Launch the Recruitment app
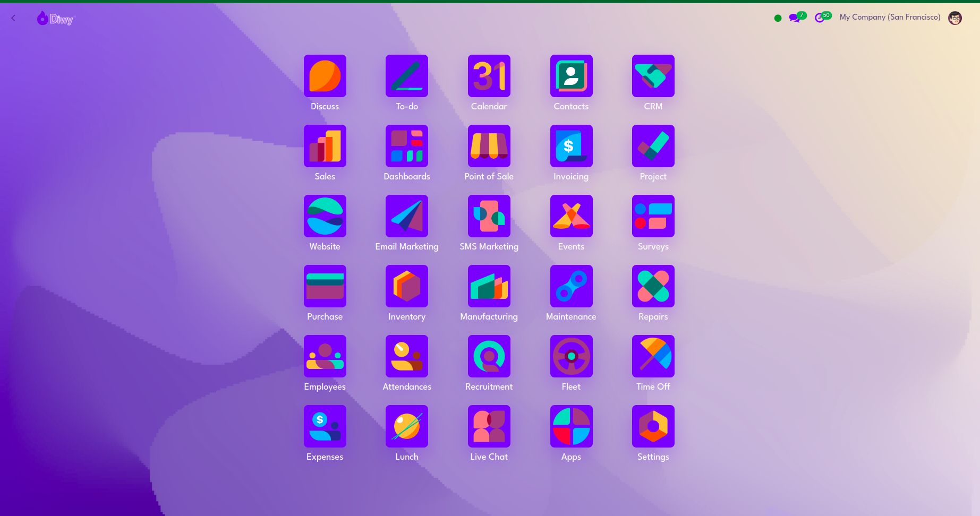This screenshot has width=980, height=516. (489, 356)
